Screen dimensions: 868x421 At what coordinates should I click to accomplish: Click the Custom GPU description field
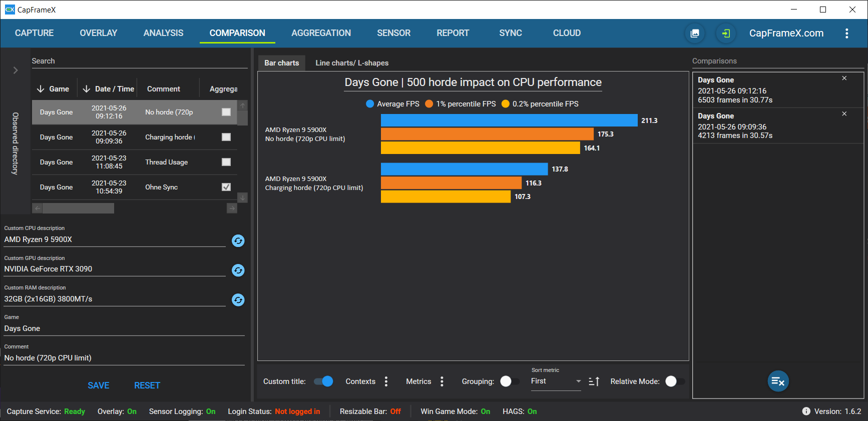[x=115, y=269]
